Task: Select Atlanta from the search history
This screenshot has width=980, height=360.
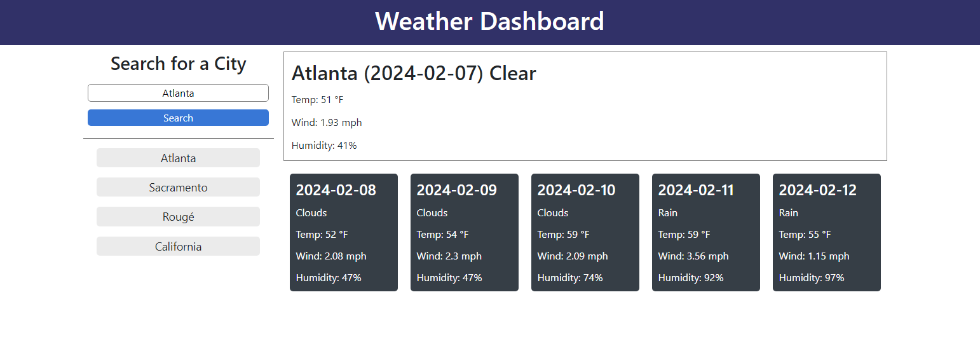Action: [x=178, y=158]
